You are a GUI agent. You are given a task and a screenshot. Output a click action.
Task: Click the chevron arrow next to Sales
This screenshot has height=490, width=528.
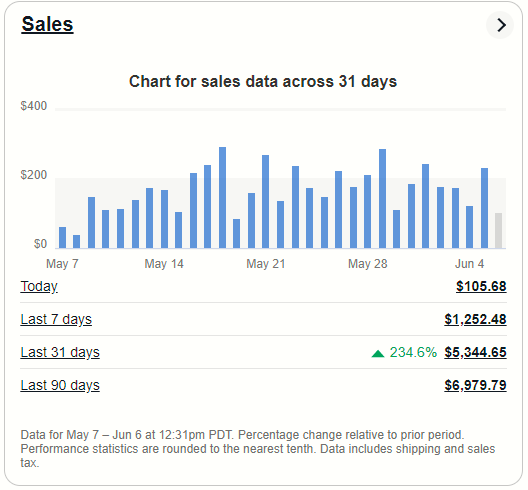501,25
